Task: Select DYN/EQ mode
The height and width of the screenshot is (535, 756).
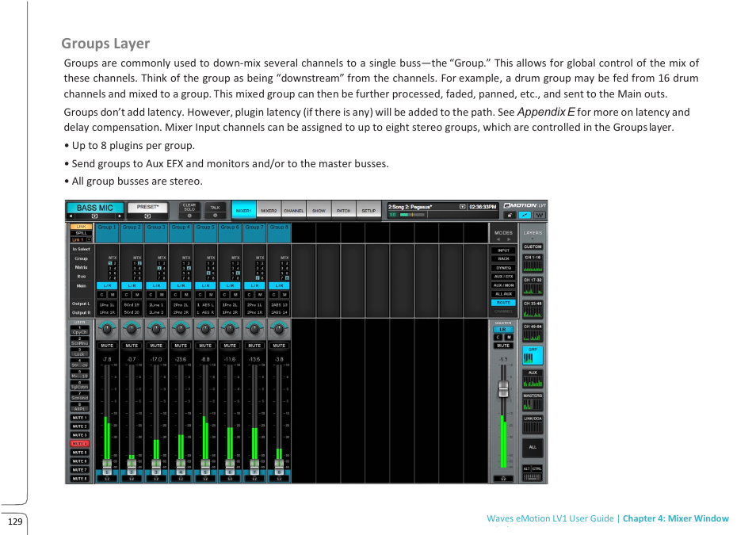Action: 503,268
